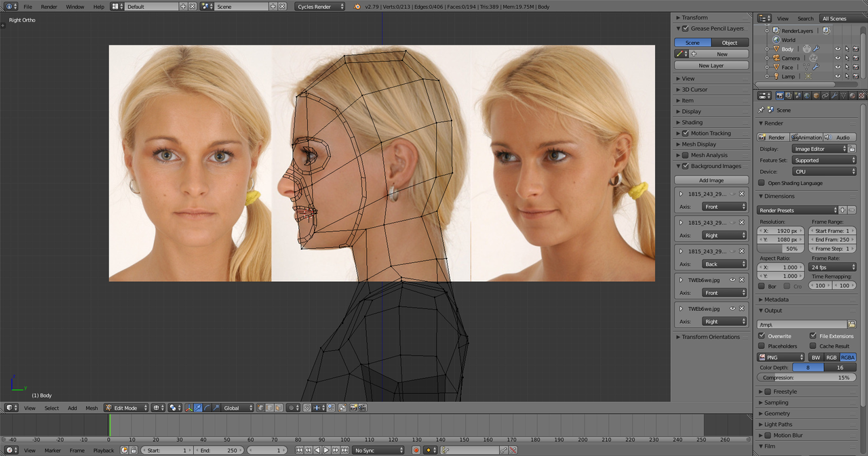The width and height of the screenshot is (868, 456).
Task: Open the Mesh menu in 3D view header
Action: click(x=92, y=408)
